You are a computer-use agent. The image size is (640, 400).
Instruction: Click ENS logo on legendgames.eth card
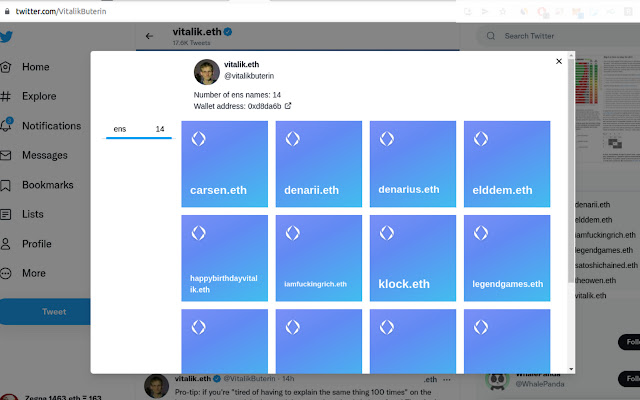click(x=481, y=233)
